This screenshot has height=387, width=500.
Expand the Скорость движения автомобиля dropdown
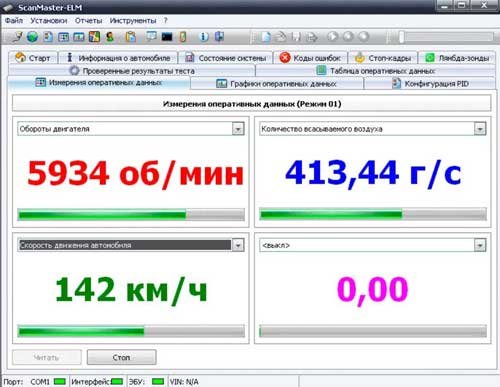coord(238,246)
